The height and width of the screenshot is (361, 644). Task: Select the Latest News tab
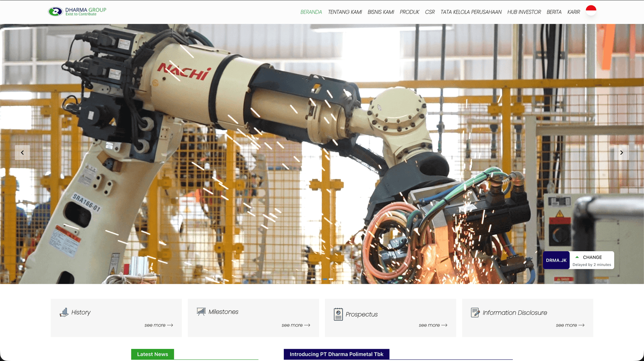(x=153, y=354)
